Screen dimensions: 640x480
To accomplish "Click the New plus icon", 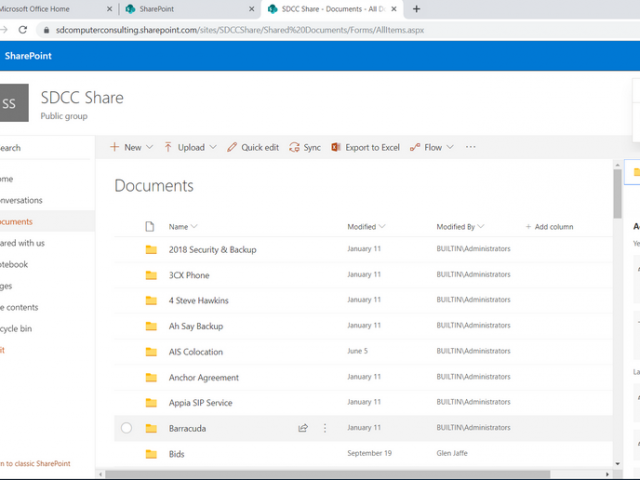I will [x=115, y=147].
